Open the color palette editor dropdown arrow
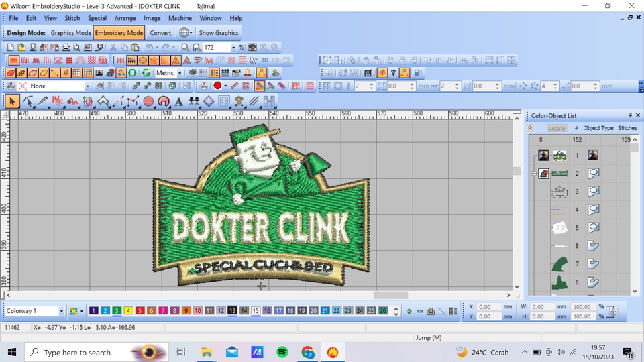This screenshot has width=644, height=362. click(x=81, y=311)
